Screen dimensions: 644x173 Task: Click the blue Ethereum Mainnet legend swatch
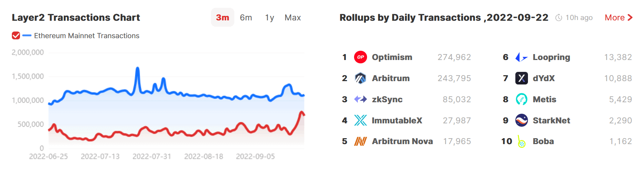pyautogui.click(x=27, y=36)
